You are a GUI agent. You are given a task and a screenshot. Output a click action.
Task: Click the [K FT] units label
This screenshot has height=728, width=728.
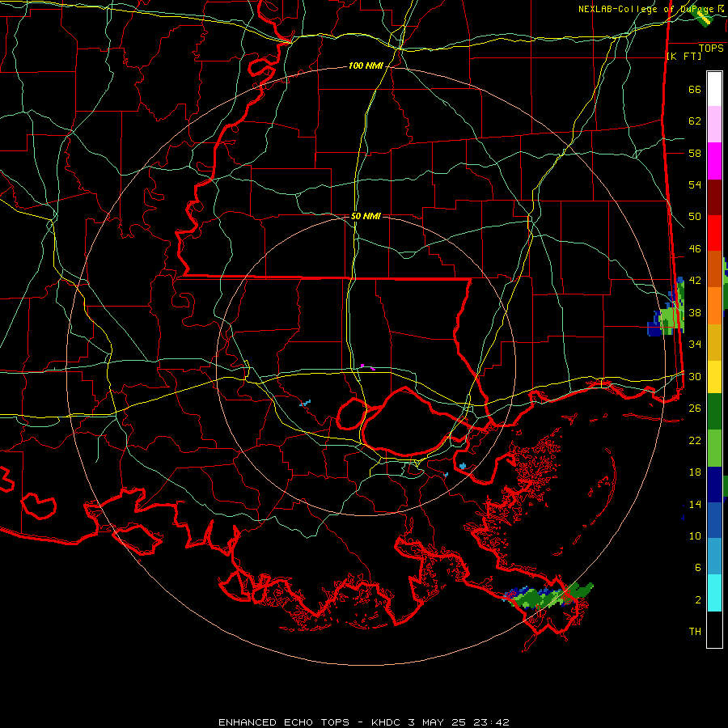(x=684, y=56)
